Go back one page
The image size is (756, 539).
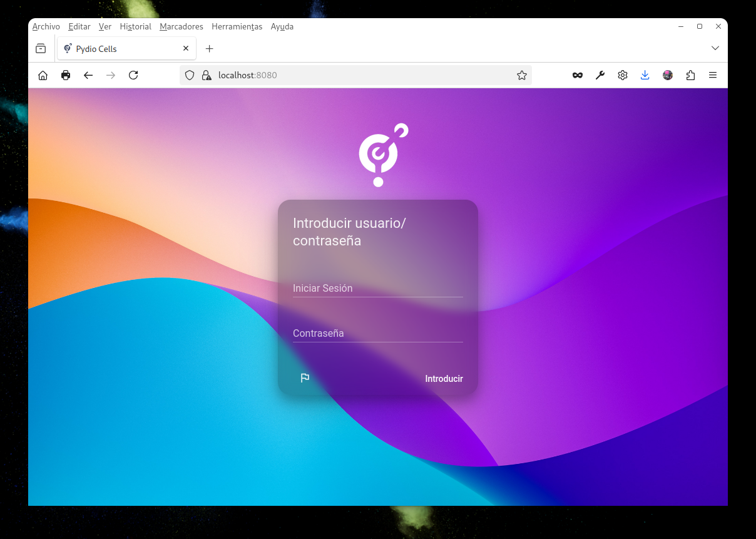tap(88, 75)
